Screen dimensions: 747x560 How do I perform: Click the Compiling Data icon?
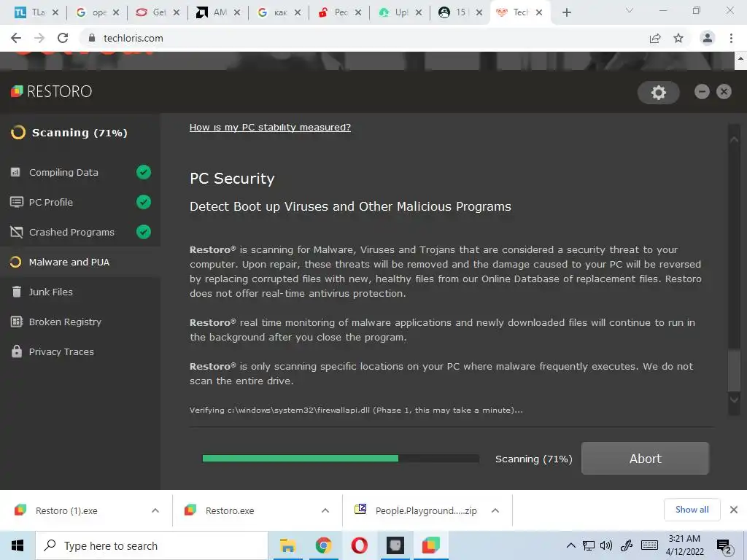pyautogui.click(x=16, y=172)
